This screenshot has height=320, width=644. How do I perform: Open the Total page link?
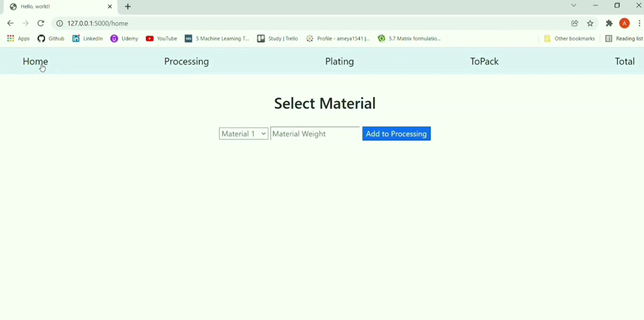624,61
